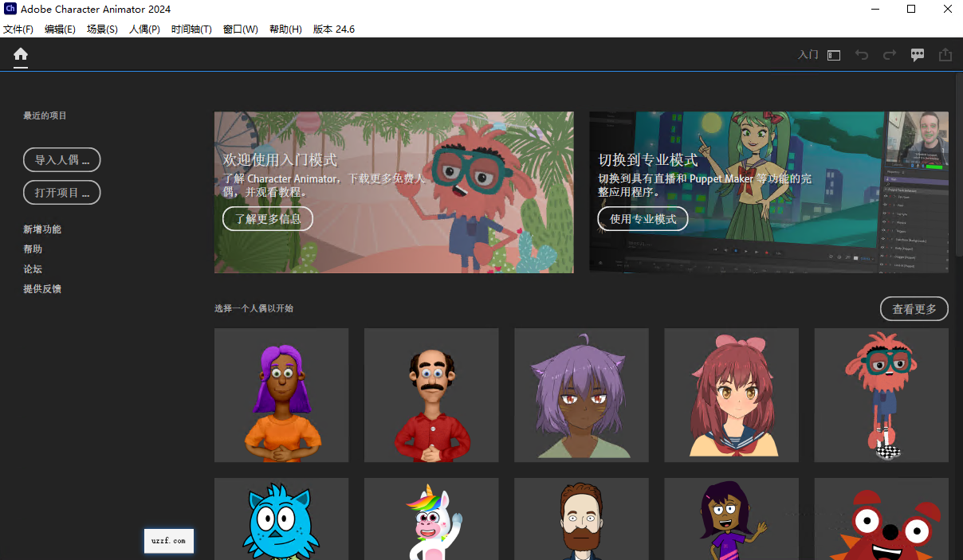Viewport: 963px width, 560px height.
Task: Click the Undo arrow icon
Action: pyautogui.click(x=862, y=54)
